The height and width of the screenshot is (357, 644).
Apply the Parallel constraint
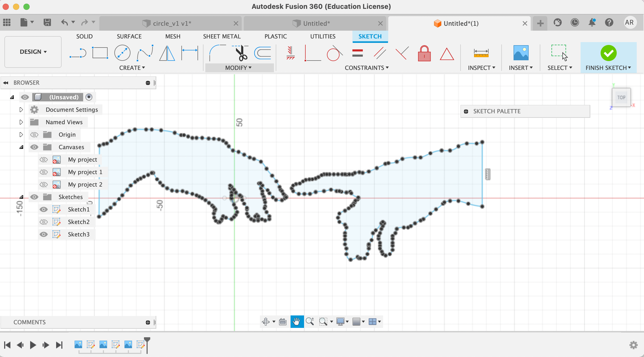coord(380,53)
